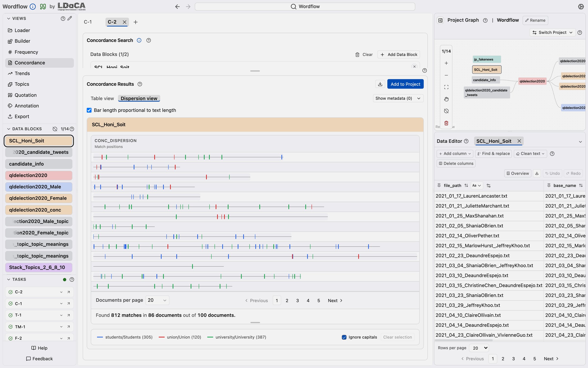Collapse the VIEWS section

point(9,18)
